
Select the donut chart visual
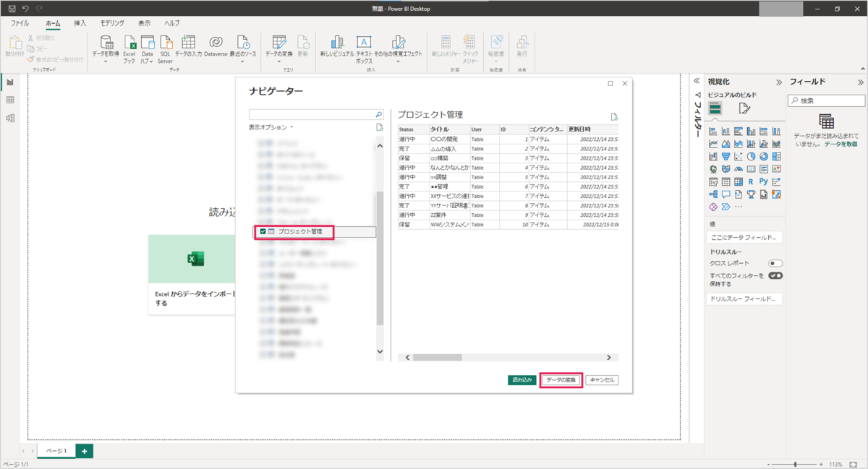click(x=763, y=156)
